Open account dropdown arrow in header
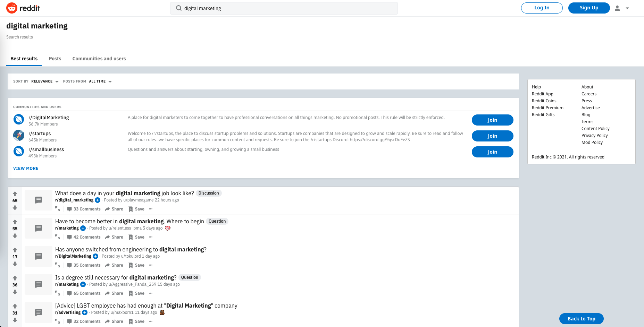Viewport: 644px width, 327px height. (x=627, y=8)
